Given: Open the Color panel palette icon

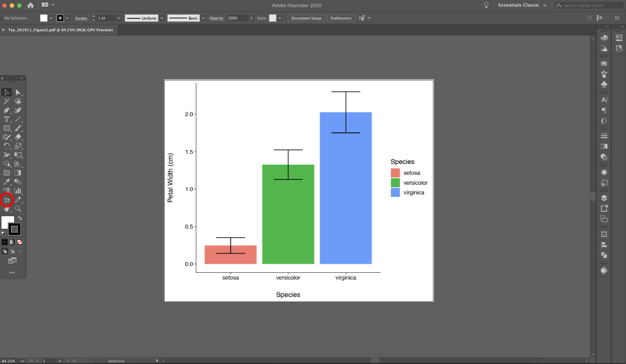Looking at the screenshot, I should click(x=604, y=38).
